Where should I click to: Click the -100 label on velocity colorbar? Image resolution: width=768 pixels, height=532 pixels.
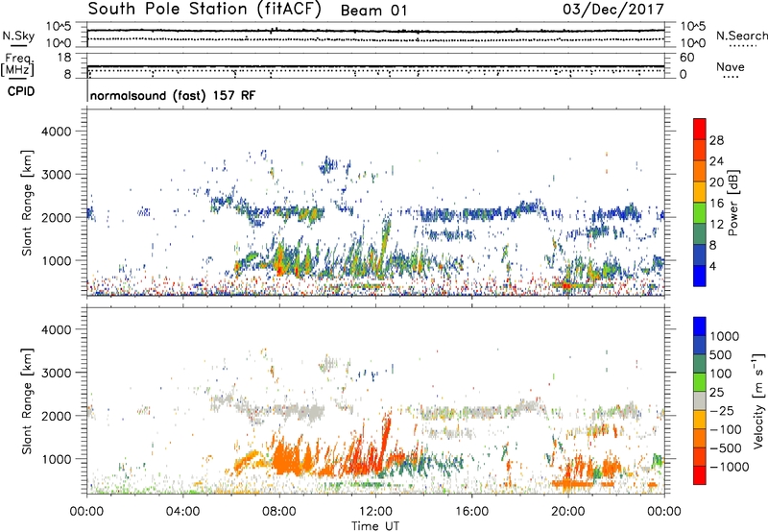click(726, 429)
